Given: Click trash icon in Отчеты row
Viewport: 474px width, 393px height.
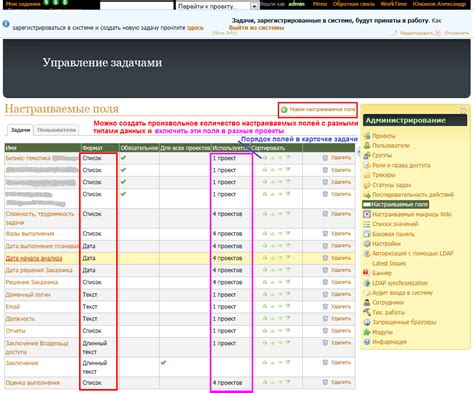Looking at the screenshot, I should coord(325,330).
